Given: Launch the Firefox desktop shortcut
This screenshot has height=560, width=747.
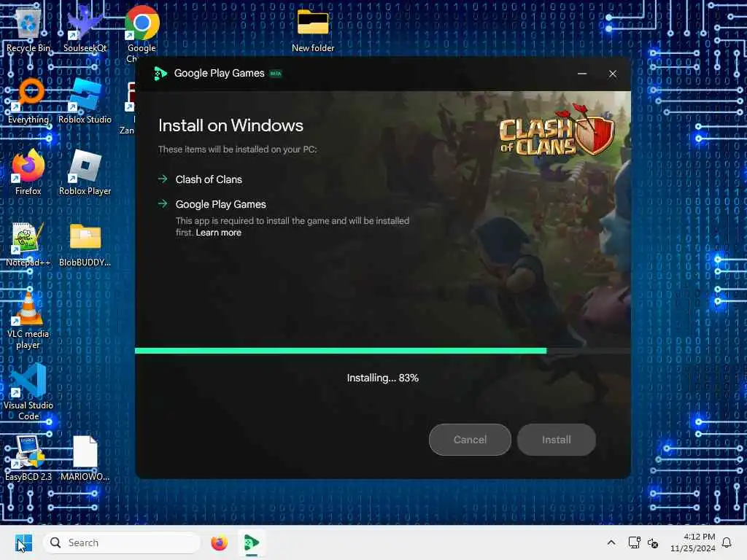Looking at the screenshot, I should tap(28, 171).
